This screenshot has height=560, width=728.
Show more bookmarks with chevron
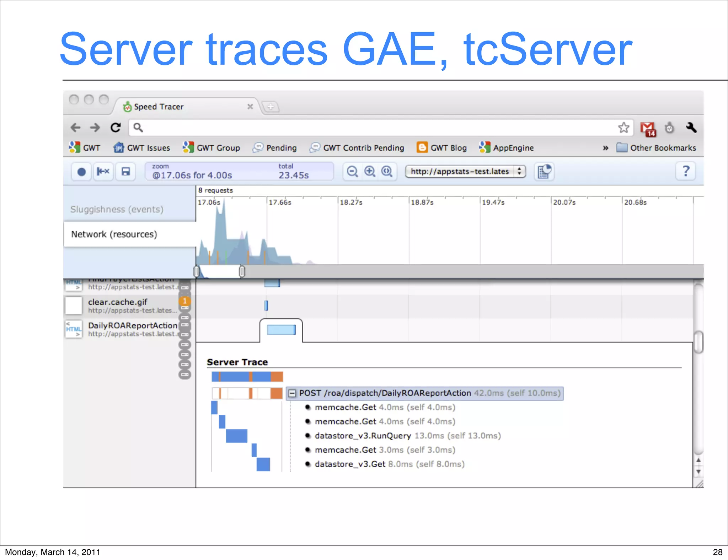tap(605, 148)
